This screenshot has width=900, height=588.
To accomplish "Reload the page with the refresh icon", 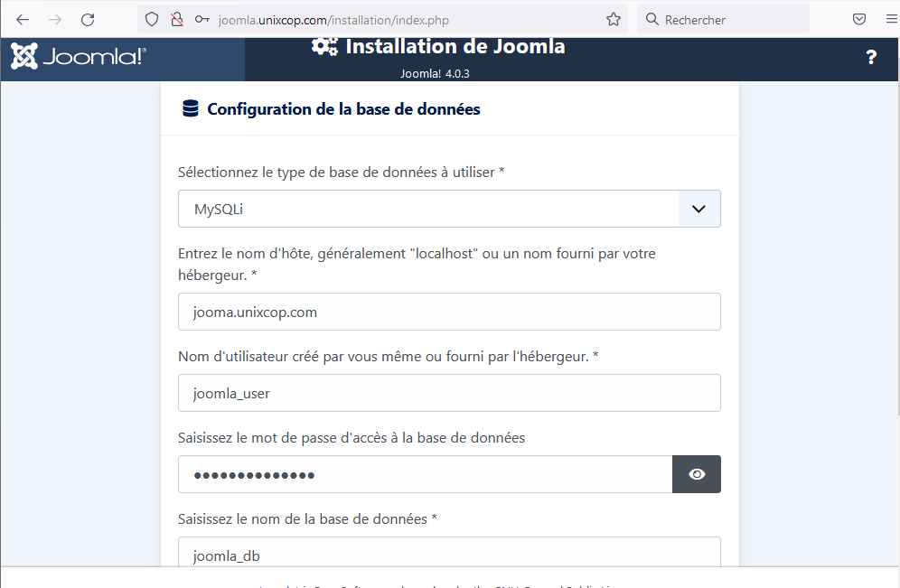I will pyautogui.click(x=88, y=20).
